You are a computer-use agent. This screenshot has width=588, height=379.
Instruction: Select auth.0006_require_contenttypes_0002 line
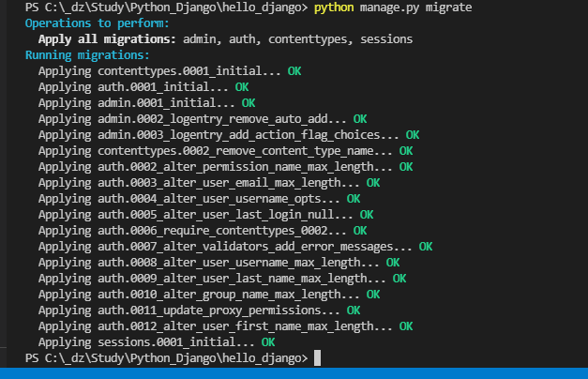pos(203,231)
